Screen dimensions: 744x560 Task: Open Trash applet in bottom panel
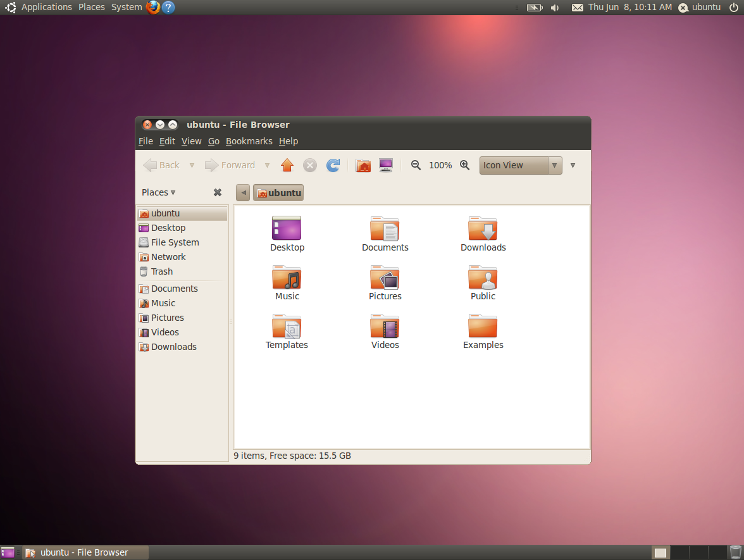[735, 552]
